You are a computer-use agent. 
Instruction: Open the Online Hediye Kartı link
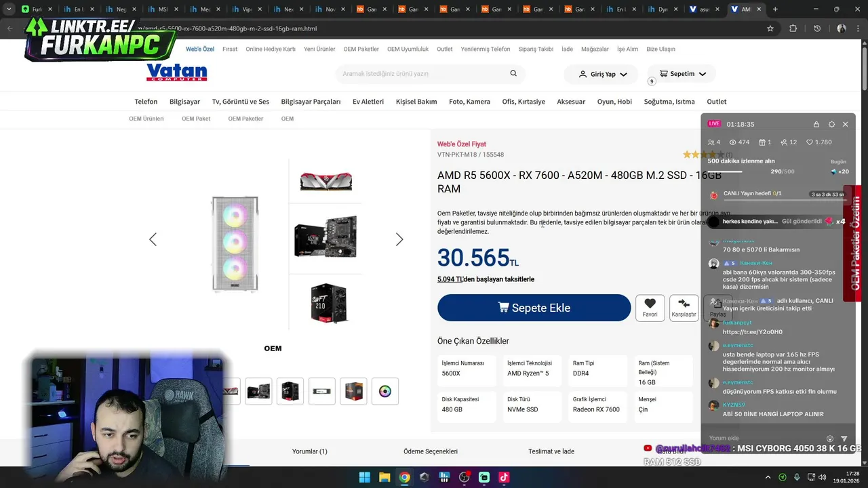271,49
